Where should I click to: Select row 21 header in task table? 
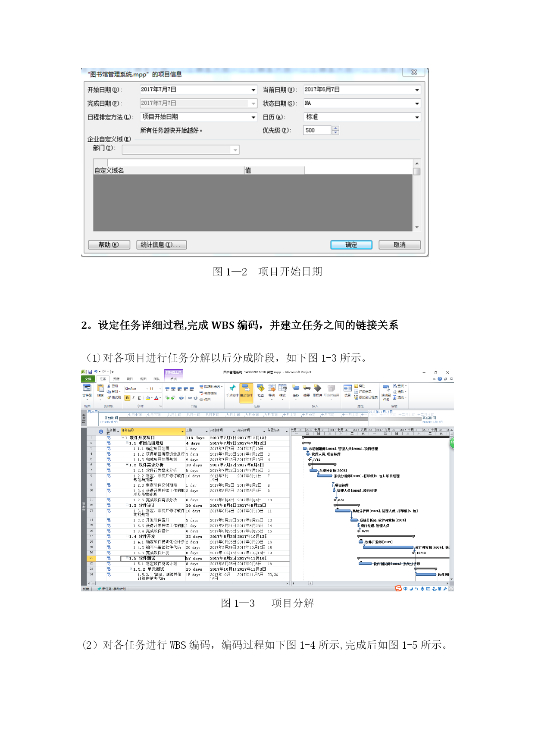point(91,558)
